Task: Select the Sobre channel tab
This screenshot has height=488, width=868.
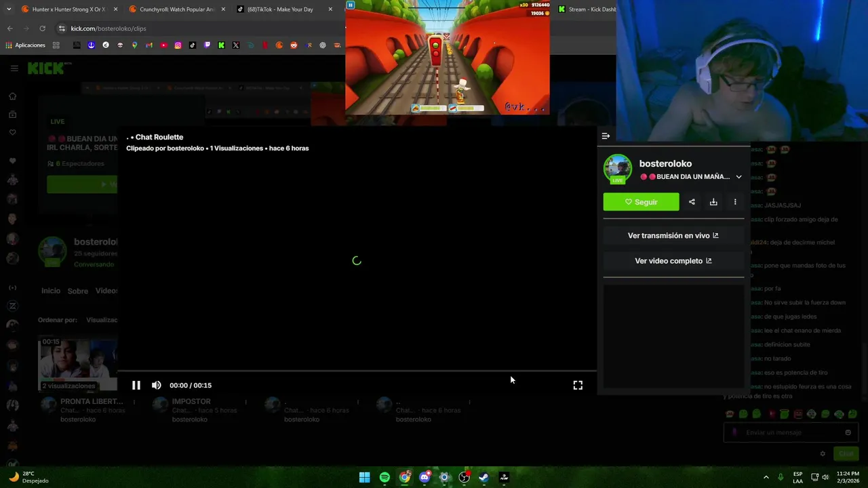Action: pos(77,291)
